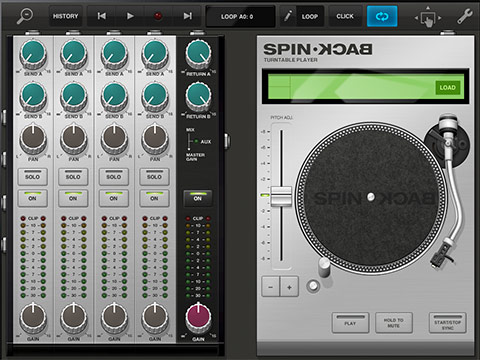Open the HISTORY panel
Image resolution: width=480 pixels, height=360 pixels.
click(65, 16)
